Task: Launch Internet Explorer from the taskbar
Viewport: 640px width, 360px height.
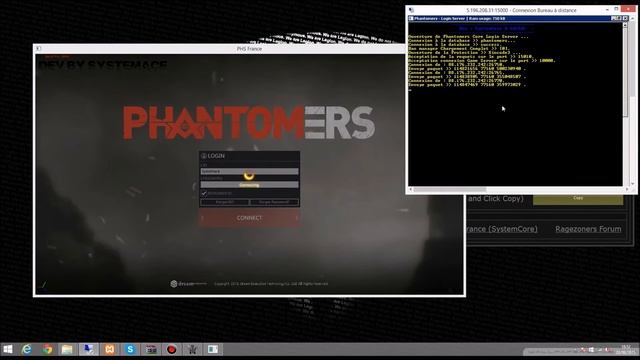Action: (27, 349)
